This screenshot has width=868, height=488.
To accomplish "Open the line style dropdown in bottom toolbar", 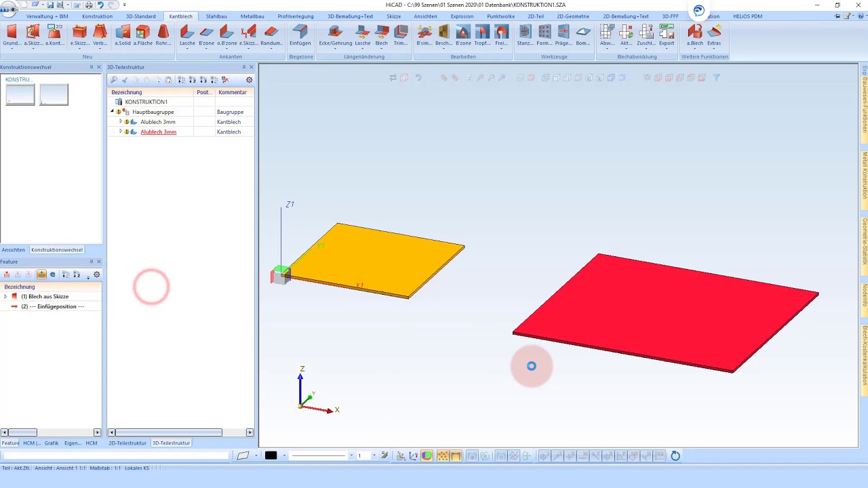I will (x=351, y=456).
